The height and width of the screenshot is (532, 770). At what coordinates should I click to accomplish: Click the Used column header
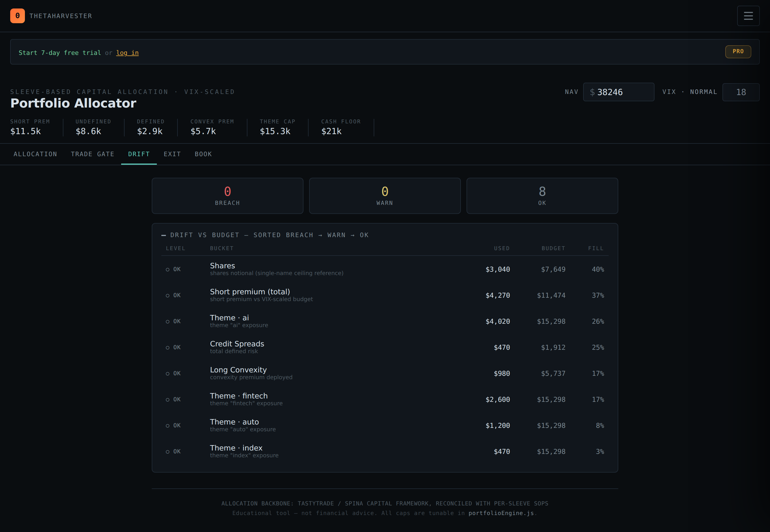pyautogui.click(x=502, y=248)
